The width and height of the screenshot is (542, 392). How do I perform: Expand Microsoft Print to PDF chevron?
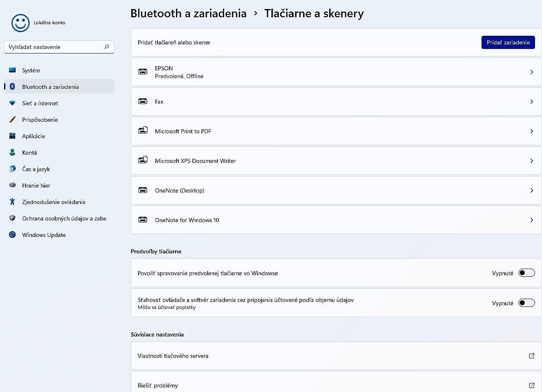coord(532,131)
